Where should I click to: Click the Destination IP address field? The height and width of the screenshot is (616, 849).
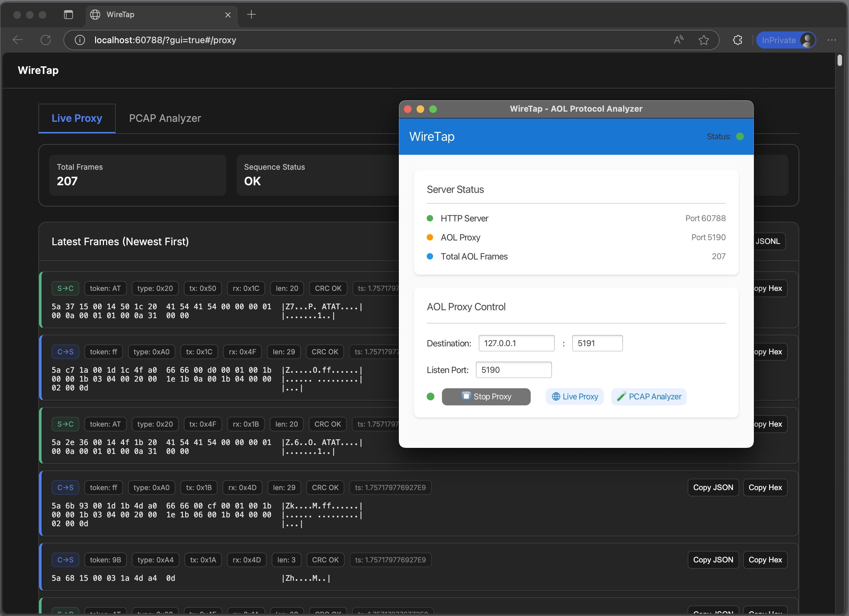516,344
